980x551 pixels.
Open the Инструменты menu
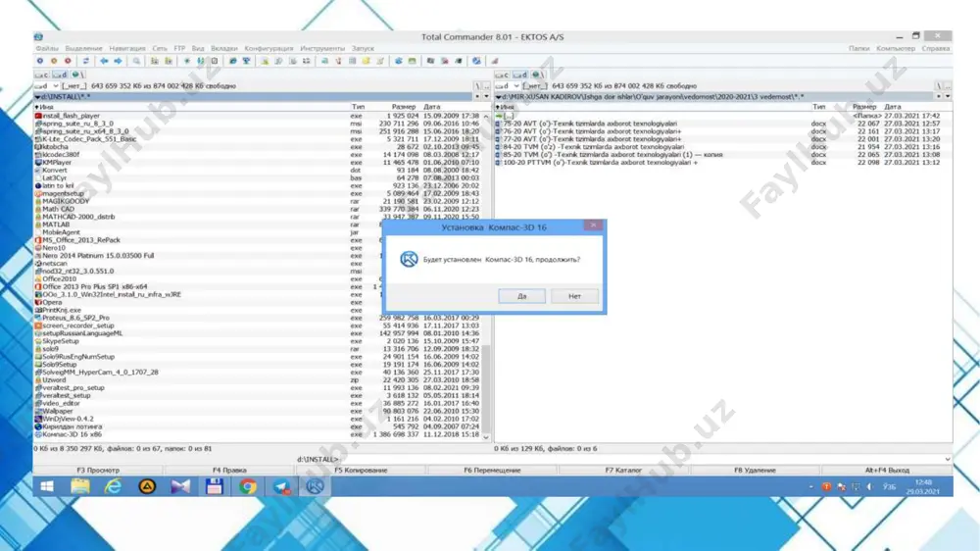click(321, 48)
